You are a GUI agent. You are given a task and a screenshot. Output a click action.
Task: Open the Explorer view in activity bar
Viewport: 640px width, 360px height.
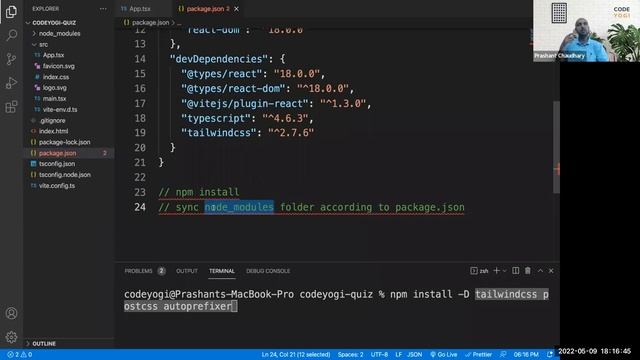coord(11,12)
